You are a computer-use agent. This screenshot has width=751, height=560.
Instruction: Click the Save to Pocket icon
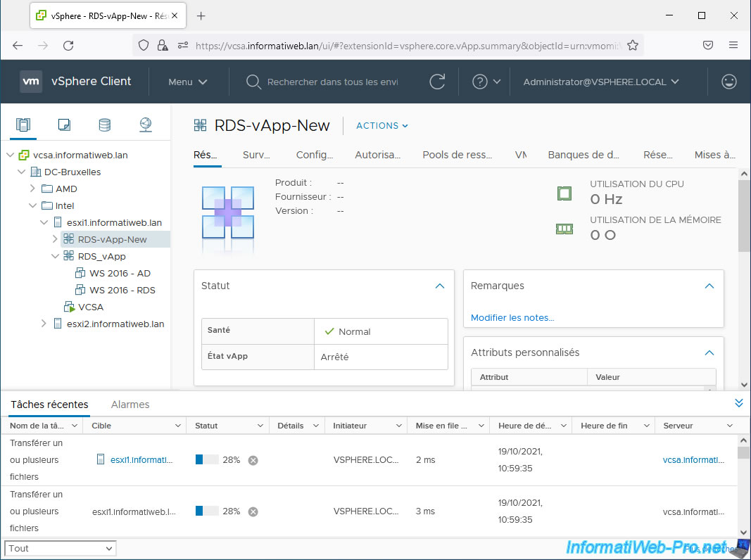(x=708, y=45)
